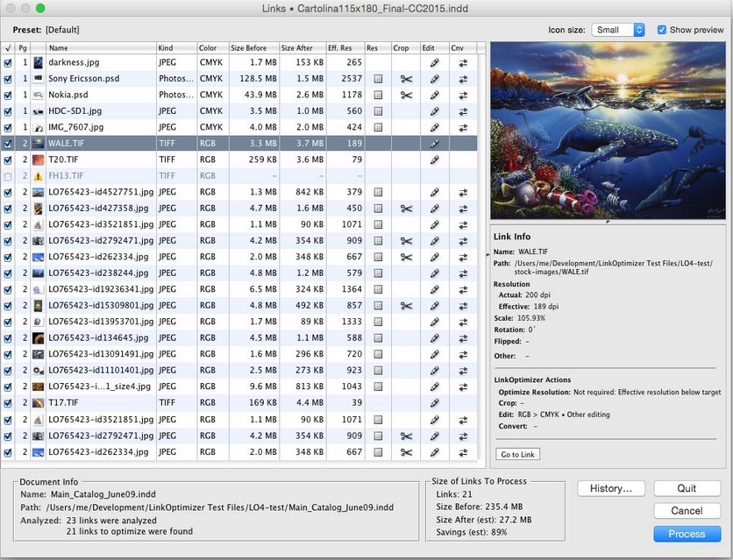Sort list by the Name column header
Image resolution: width=733 pixels, height=560 pixels.
coord(100,47)
